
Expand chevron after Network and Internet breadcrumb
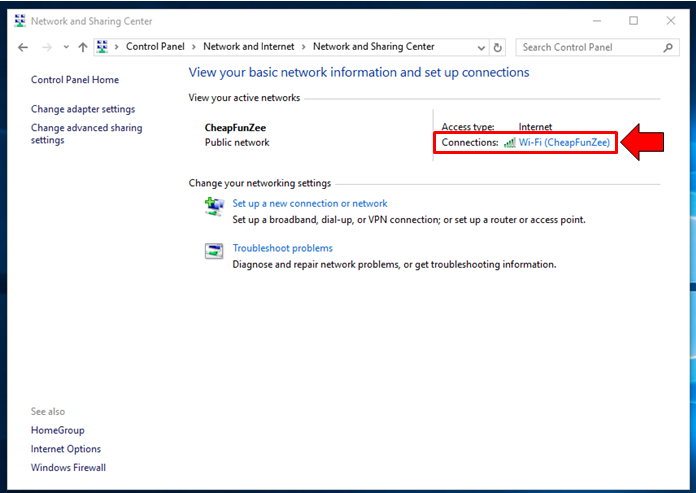coord(304,47)
